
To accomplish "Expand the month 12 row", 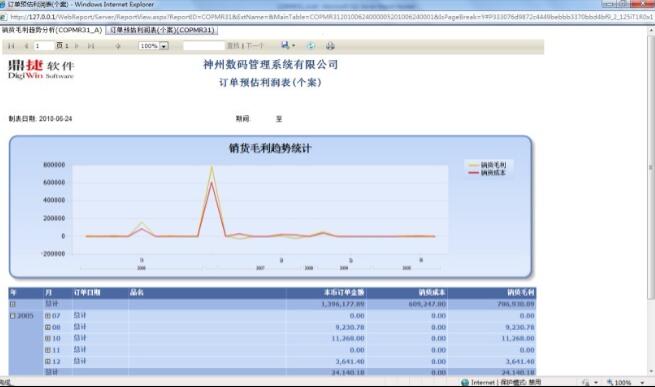I will click(48, 362).
